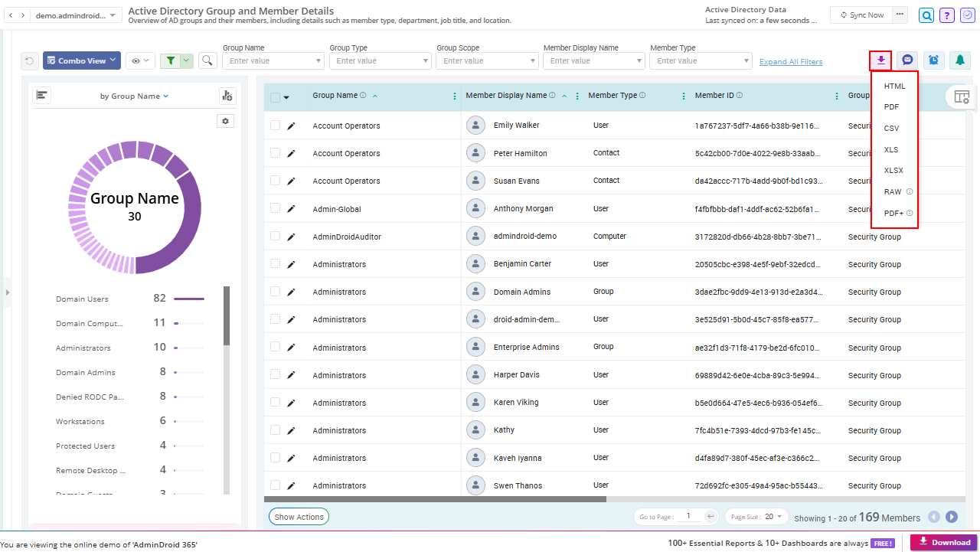
Task: Check the Harper Davis row checkbox
Action: click(275, 375)
